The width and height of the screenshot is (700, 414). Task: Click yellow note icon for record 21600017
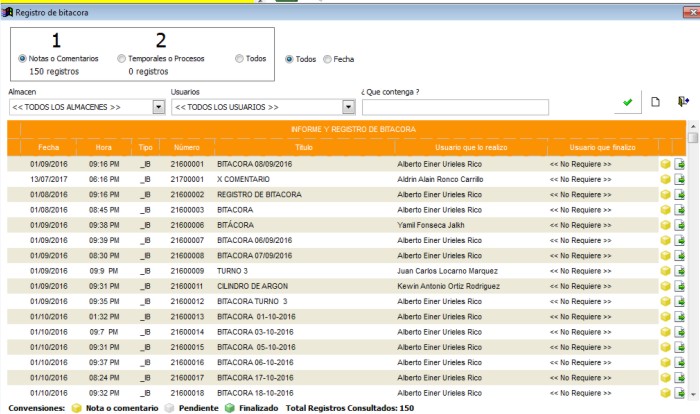[665, 377]
